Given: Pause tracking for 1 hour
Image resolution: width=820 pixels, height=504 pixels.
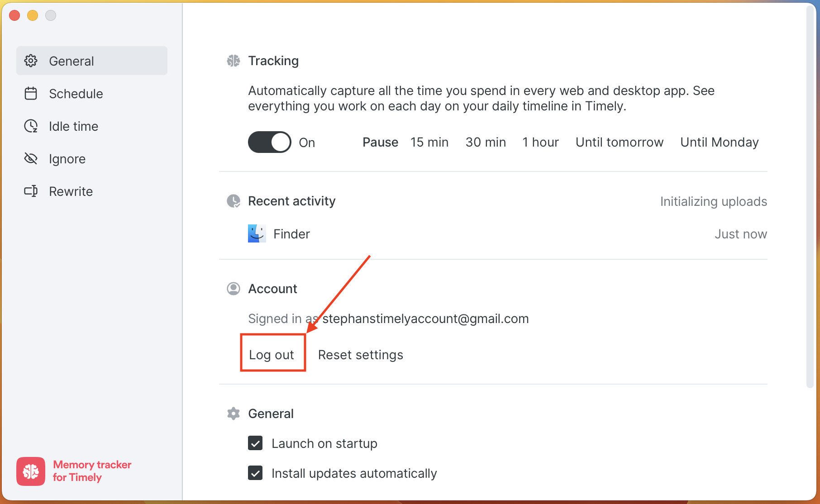Looking at the screenshot, I should pyautogui.click(x=540, y=143).
